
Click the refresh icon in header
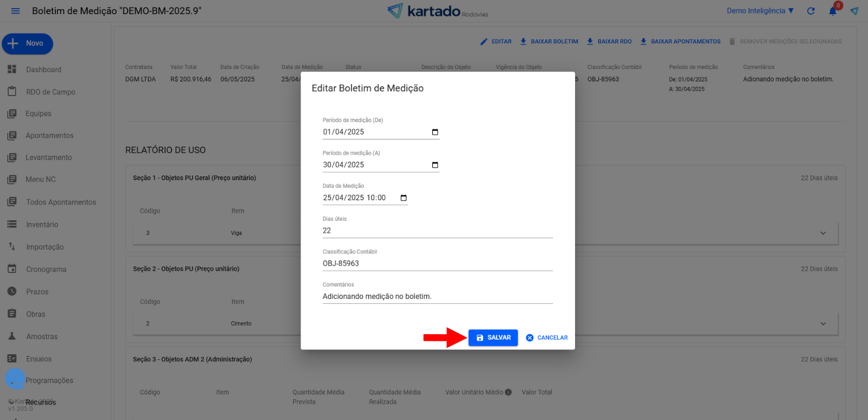pyautogui.click(x=810, y=11)
